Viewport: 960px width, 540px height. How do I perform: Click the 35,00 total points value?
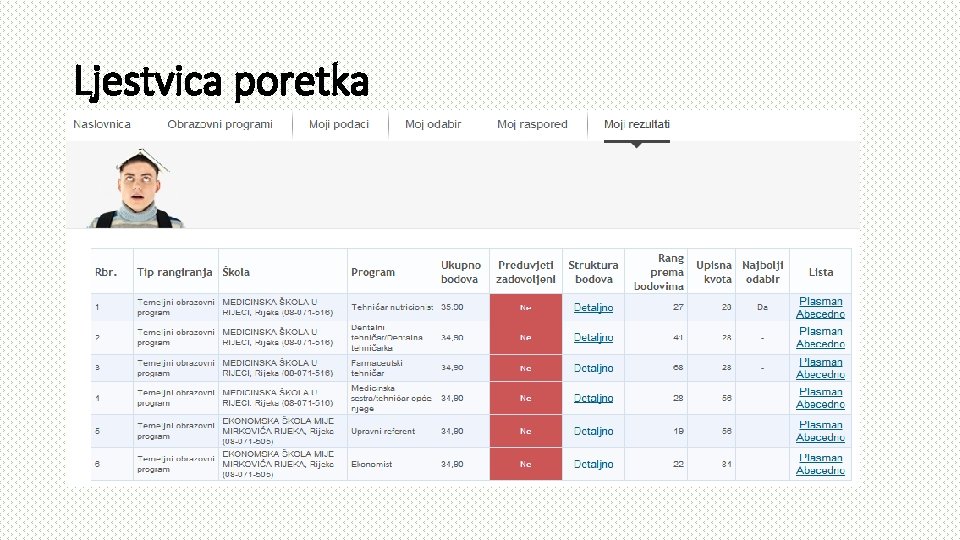452,307
